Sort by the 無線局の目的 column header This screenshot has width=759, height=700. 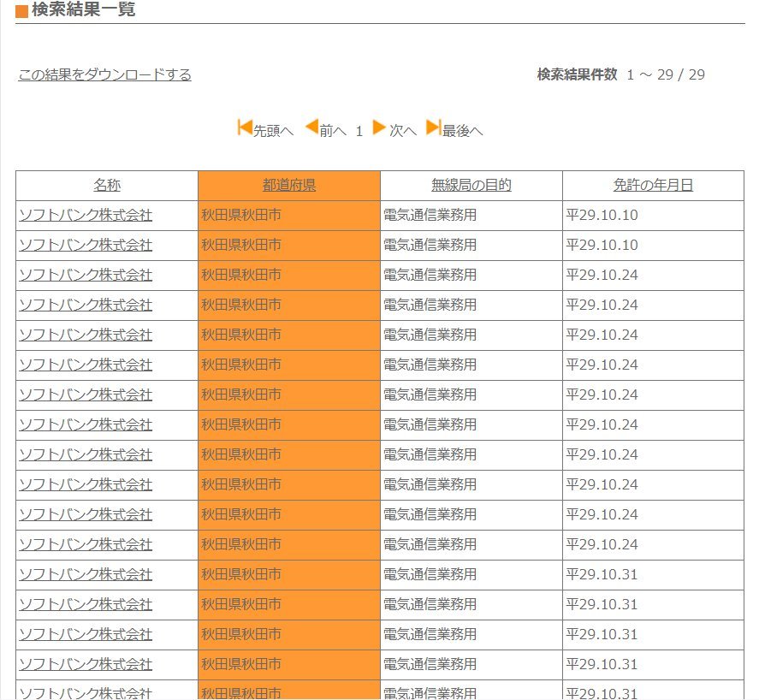[x=471, y=185]
